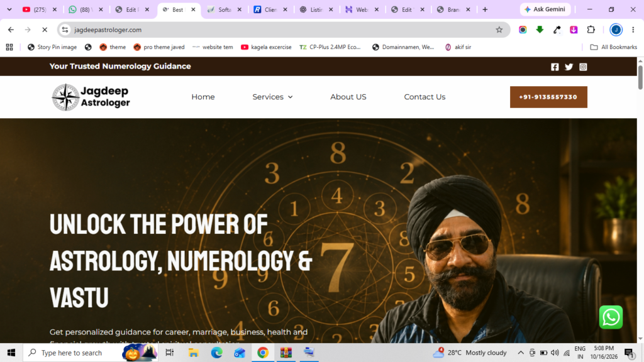This screenshot has height=362, width=644.
Task: Open the All Bookmarks folder
Action: [x=614, y=47]
